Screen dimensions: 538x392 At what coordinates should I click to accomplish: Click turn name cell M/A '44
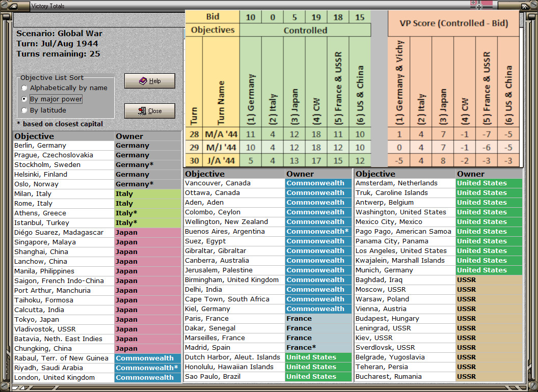(221, 134)
